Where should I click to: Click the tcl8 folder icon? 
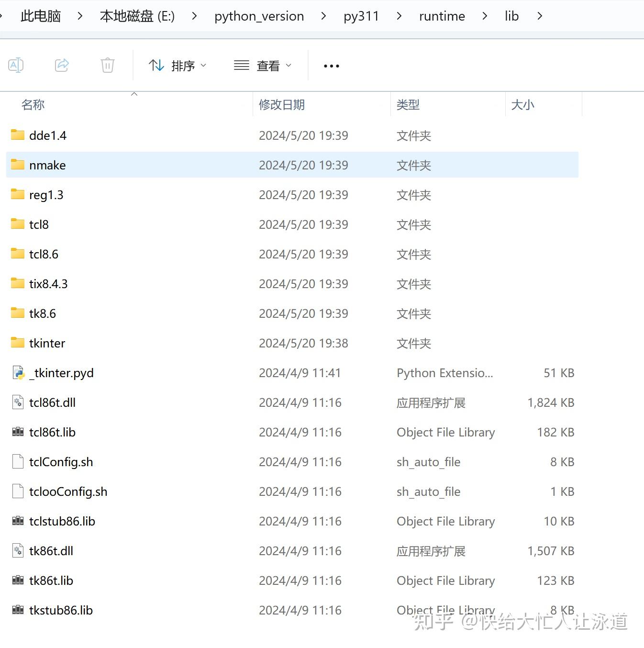point(18,224)
